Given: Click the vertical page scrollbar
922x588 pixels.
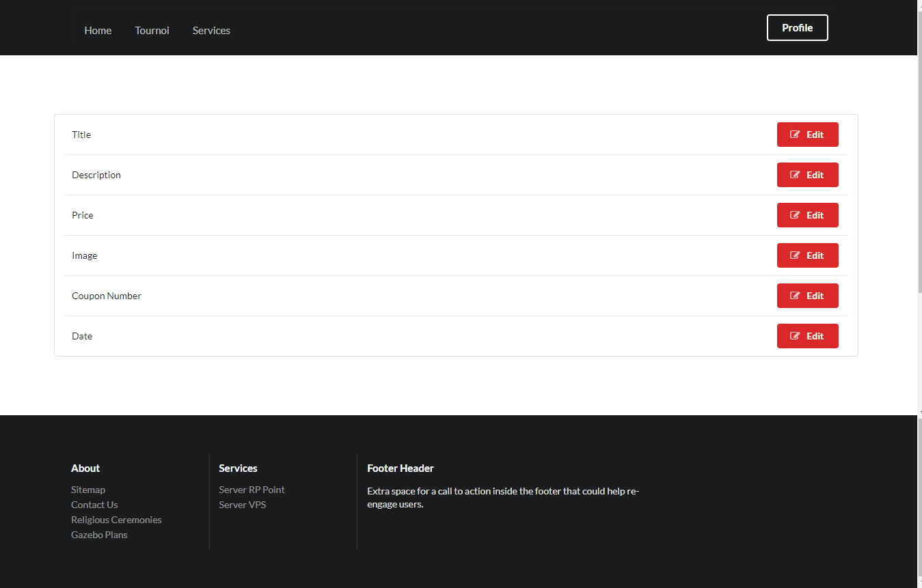Looking at the screenshot, I should coord(919,294).
